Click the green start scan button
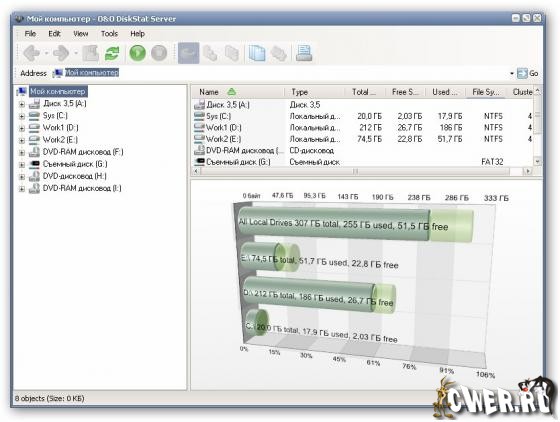This screenshot has width=560, height=422. click(x=138, y=53)
